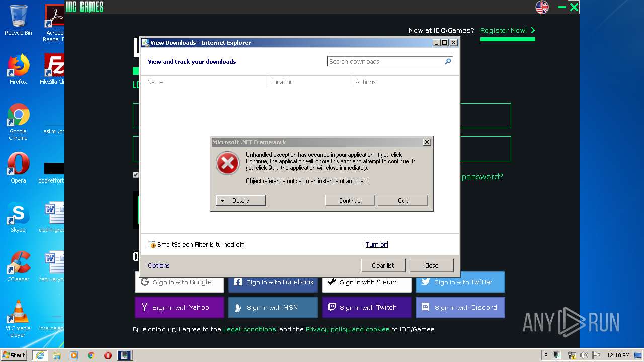Image resolution: width=644 pixels, height=362 pixels.
Task: Close IDC Games launcher with green X
Action: point(574,7)
